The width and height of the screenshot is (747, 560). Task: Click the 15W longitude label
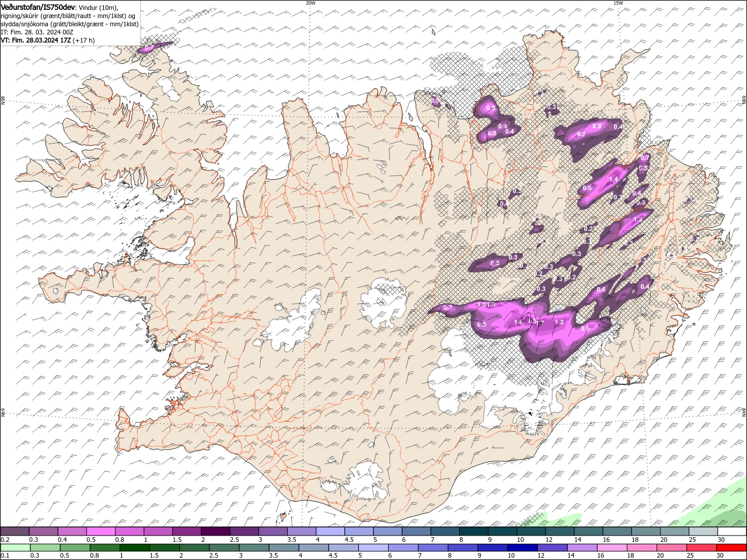pos(618,3)
